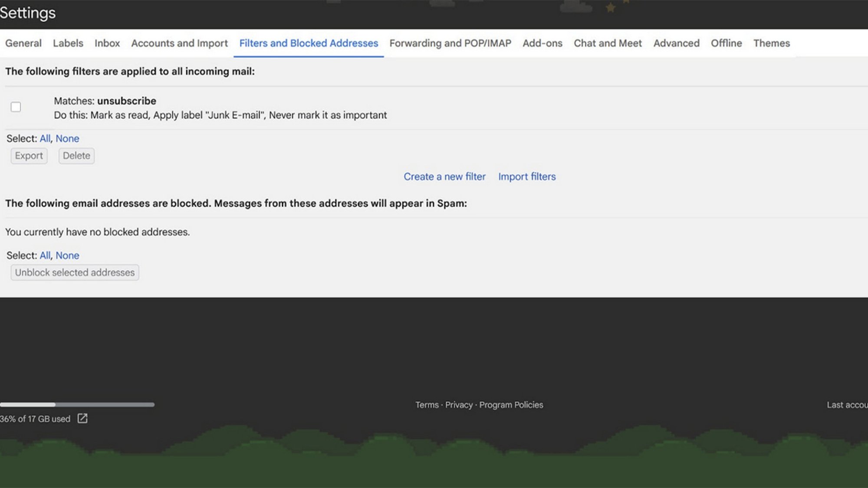Select "All" filters in the filter list
This screenshot has height=488, width=868.
(x=45, y=138)
